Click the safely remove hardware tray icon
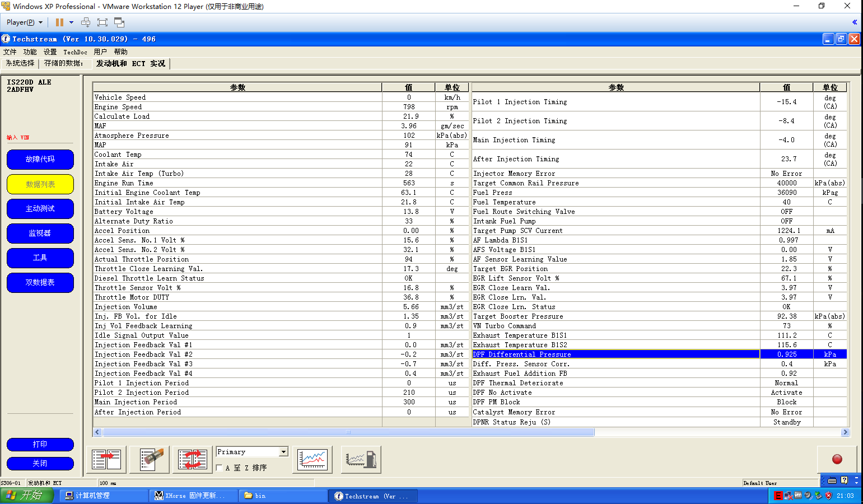Screen dimensions: 863x504 [818, 496]
